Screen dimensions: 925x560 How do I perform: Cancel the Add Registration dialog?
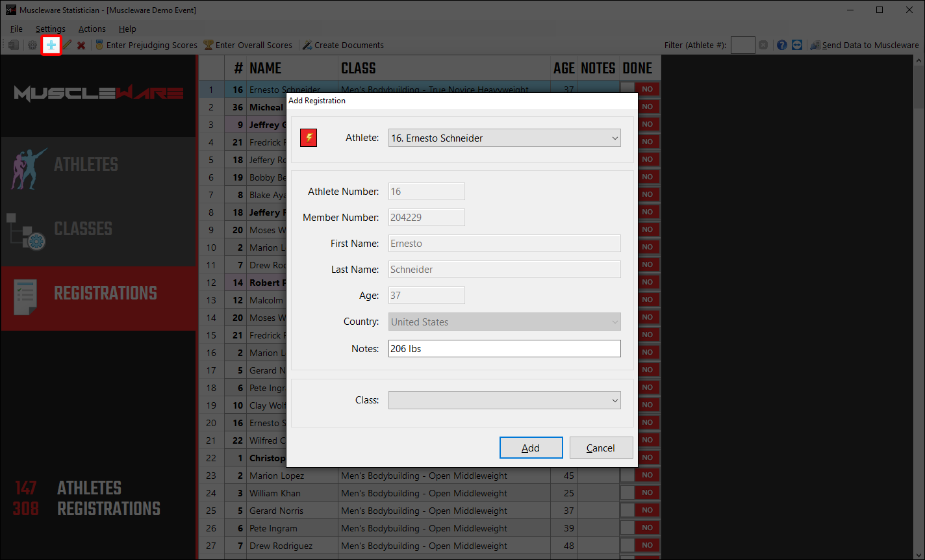tap(601, 448)
